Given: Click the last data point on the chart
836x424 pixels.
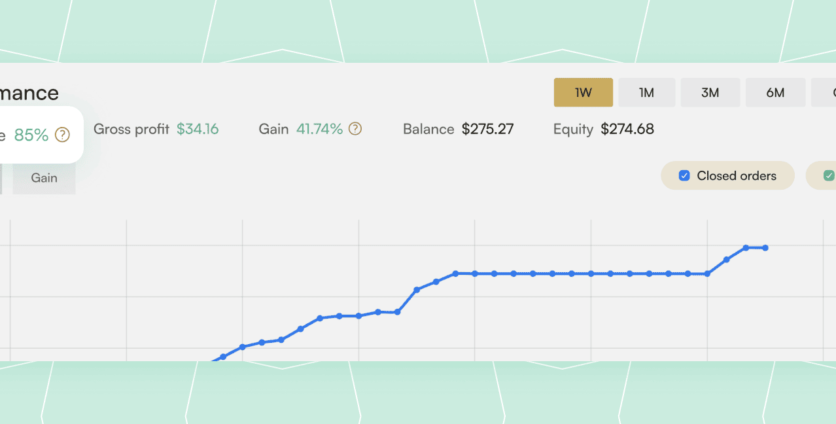Looking at the screenshot, I should (x=765, y=247).
